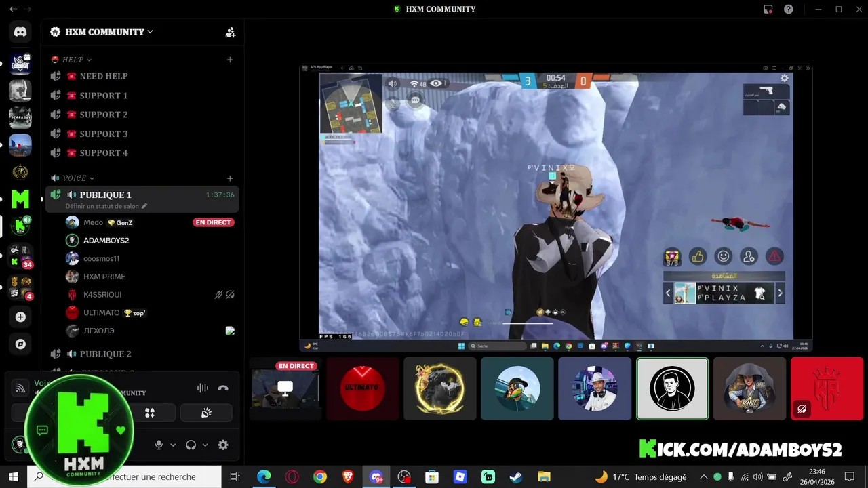Show hidden system tray icons

(x=703, y=477)
